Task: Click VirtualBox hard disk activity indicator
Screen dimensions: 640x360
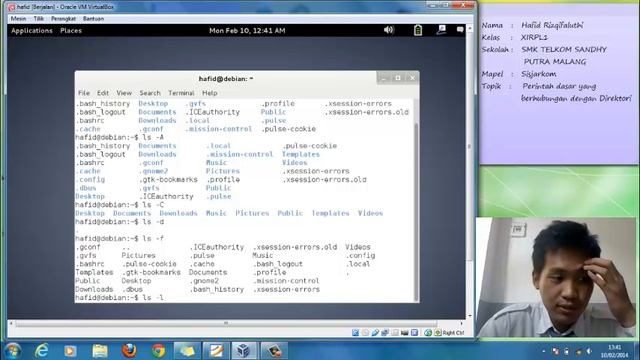Action: (x=355, y=333)
